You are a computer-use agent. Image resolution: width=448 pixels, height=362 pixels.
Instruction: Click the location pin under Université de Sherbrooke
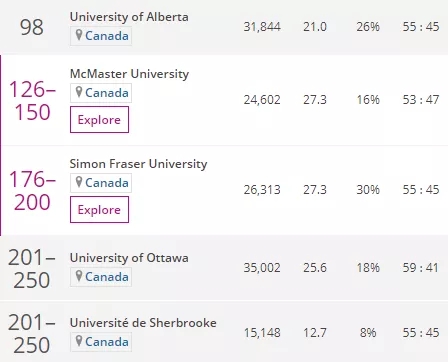[79, 341]
